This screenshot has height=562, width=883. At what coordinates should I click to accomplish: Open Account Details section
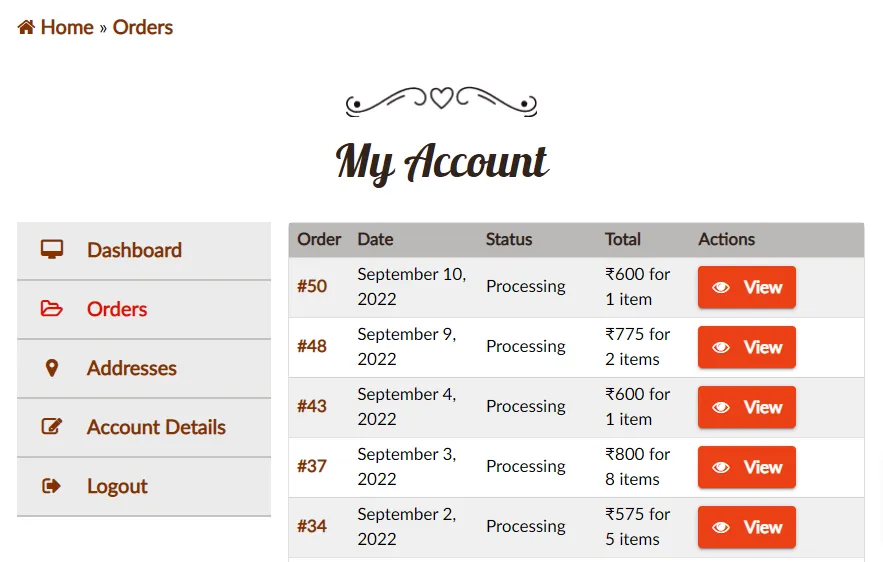pos(156,427)
